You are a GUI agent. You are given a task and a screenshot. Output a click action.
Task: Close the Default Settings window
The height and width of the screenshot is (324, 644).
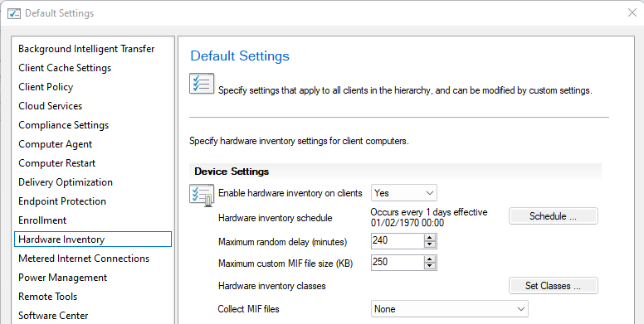pyautogui.click(x=632, y=13)
